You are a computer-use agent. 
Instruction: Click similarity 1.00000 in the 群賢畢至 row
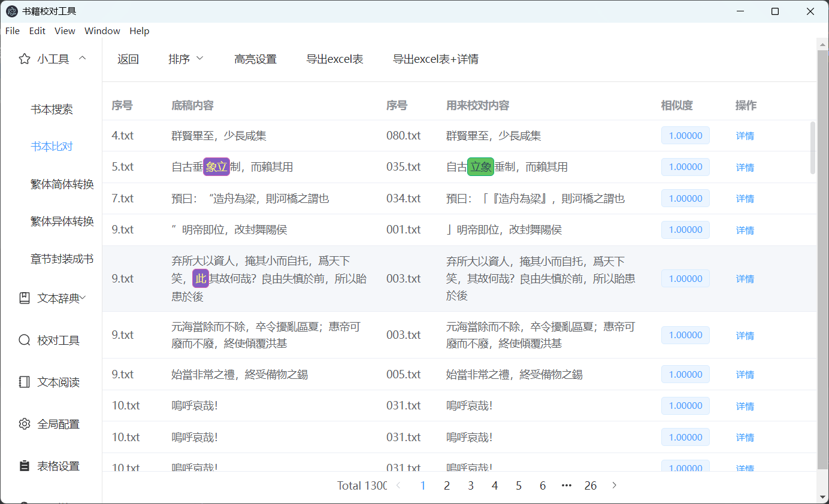(685, 136)
